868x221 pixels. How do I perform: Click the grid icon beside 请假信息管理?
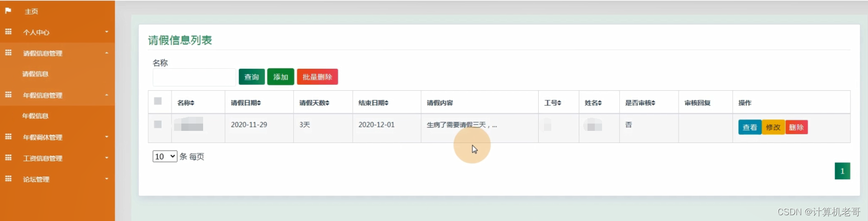[8, 52]
